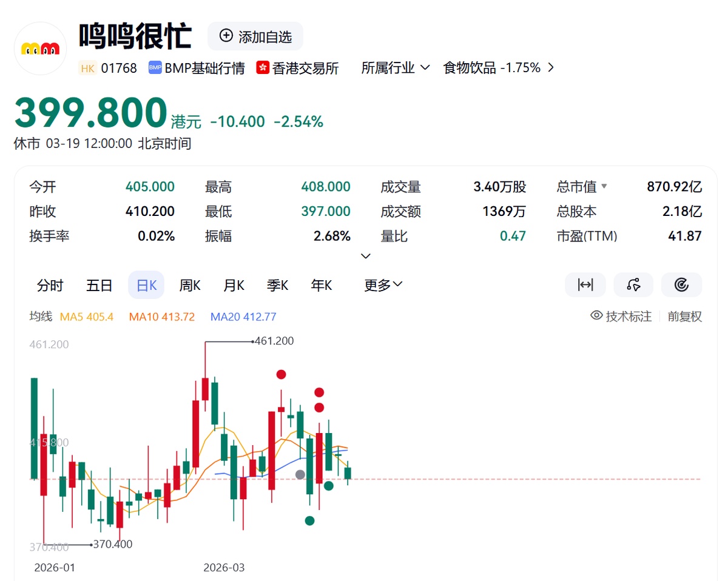728x581 pixels.
Task: Expand more stats with down chevron
Action: tap(365, 256)
